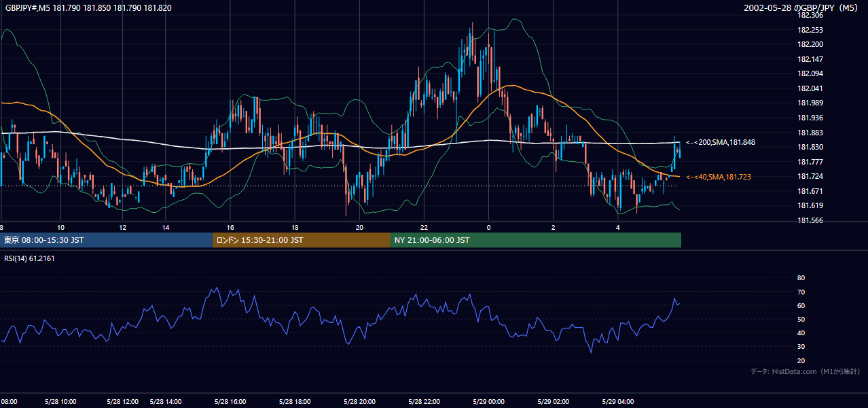The height and width of the screenshot is (408, 868).
Task: Click the 5/28 20:00 bottom time label
Action: coord(359,401)
